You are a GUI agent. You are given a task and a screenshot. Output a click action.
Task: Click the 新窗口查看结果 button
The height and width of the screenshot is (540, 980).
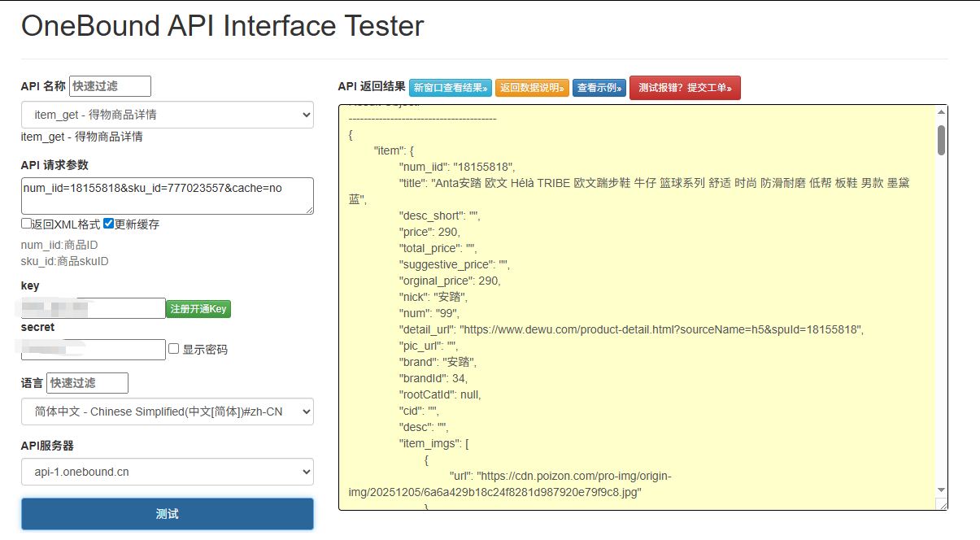click(x=451, y=88)
